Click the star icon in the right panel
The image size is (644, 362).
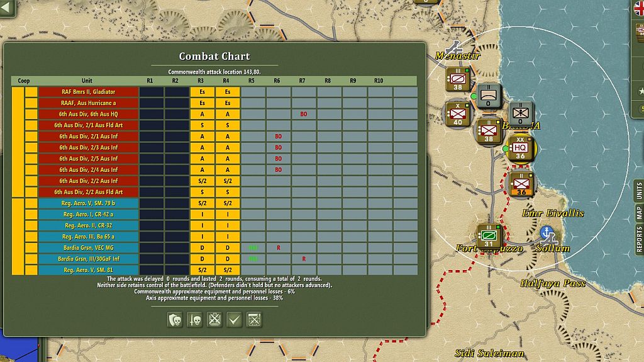point(641,91)
